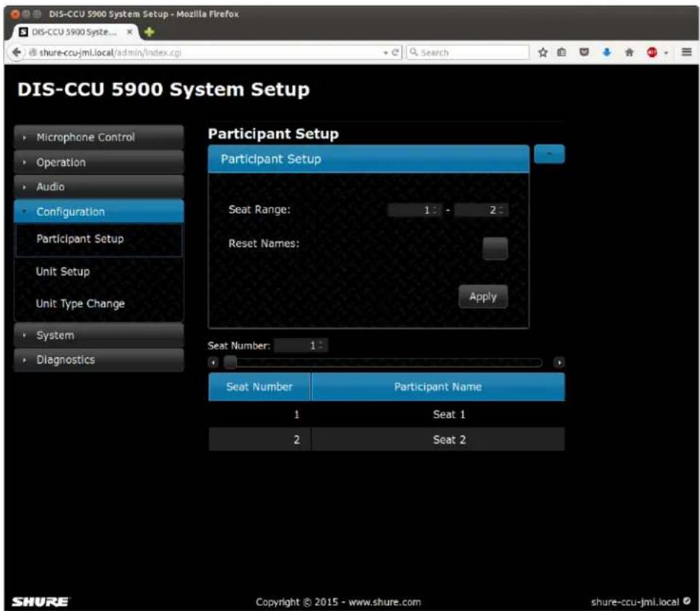Click the Seat Number spinner field
Screen dimensions: 700x611
click(301, 345)
